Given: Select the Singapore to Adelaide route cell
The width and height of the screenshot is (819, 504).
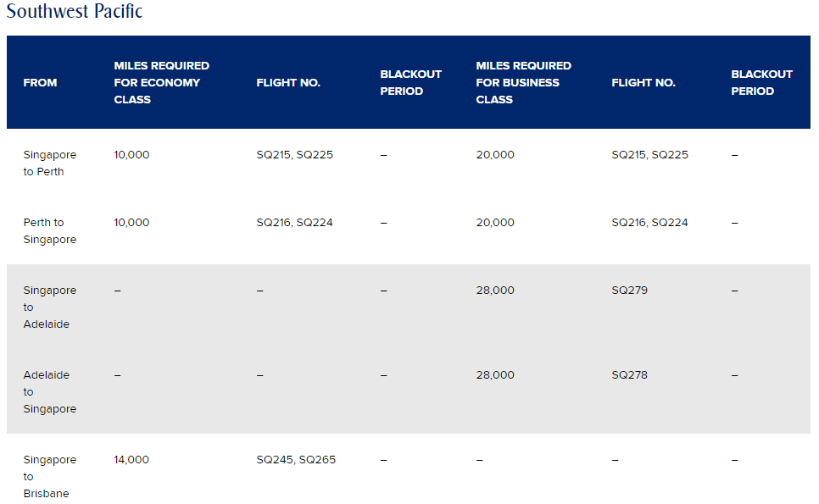Looking at the screenshot, I should (49, 307).
